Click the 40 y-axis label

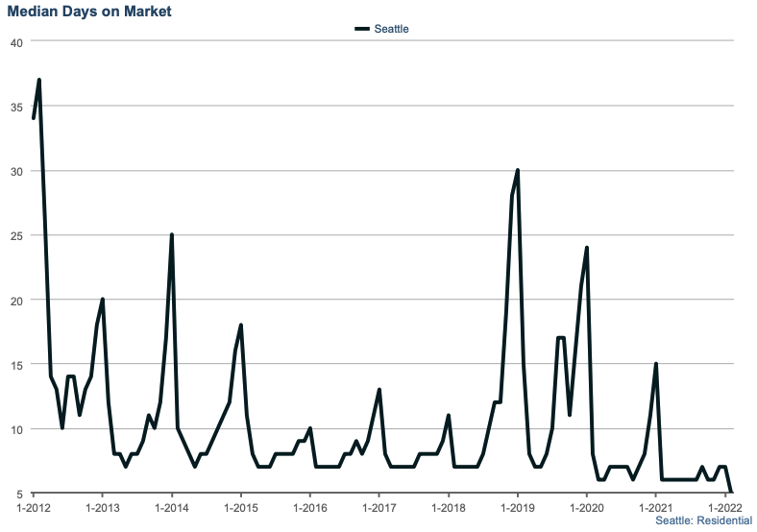[16, 42]
